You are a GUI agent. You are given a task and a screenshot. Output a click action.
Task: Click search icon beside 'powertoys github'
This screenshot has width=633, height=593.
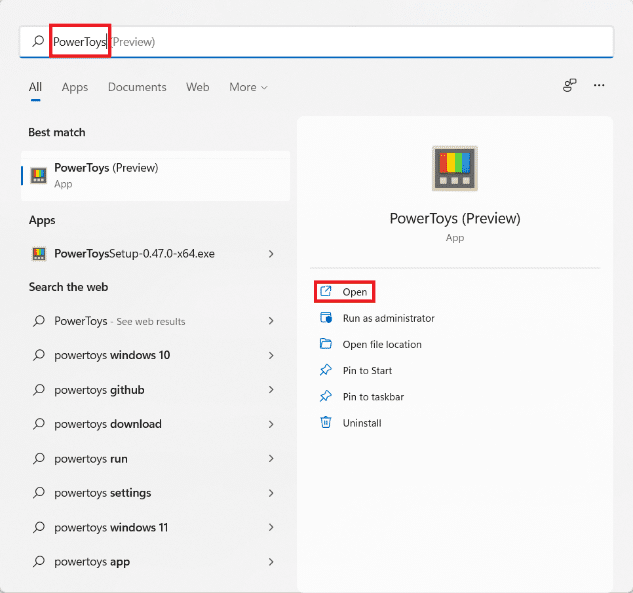[x=39, y=390]
